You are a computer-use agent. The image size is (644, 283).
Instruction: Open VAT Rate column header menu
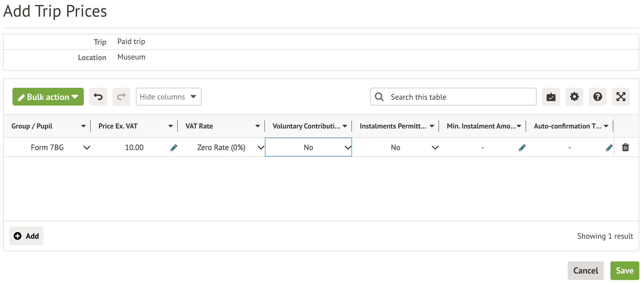pos(257,126)
